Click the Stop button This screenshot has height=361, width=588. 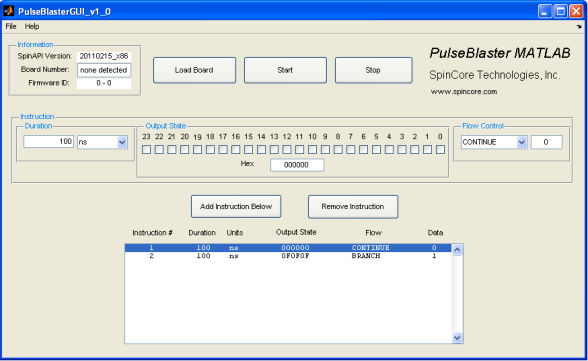click(x=373, y=70)
